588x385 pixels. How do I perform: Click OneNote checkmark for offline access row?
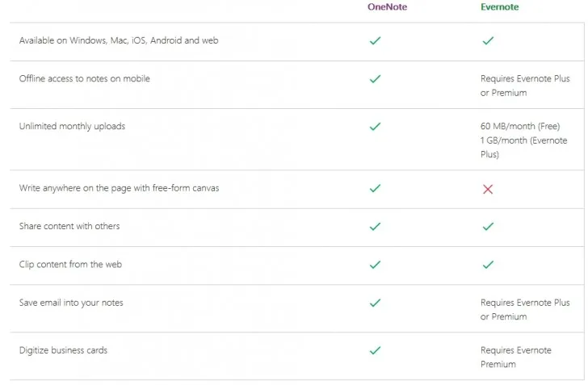[375, 79]
